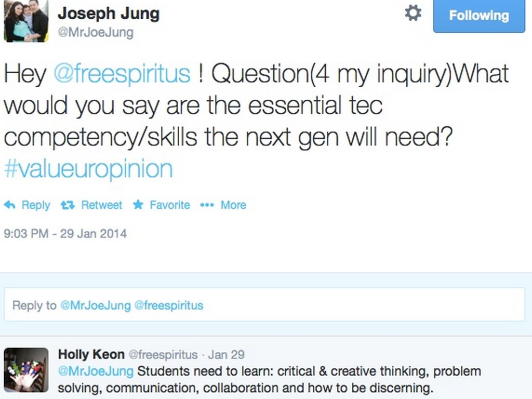The width and height of the screenshot is (532, 399).
Task: Click the Retweet text label
Action: [101, 205]
